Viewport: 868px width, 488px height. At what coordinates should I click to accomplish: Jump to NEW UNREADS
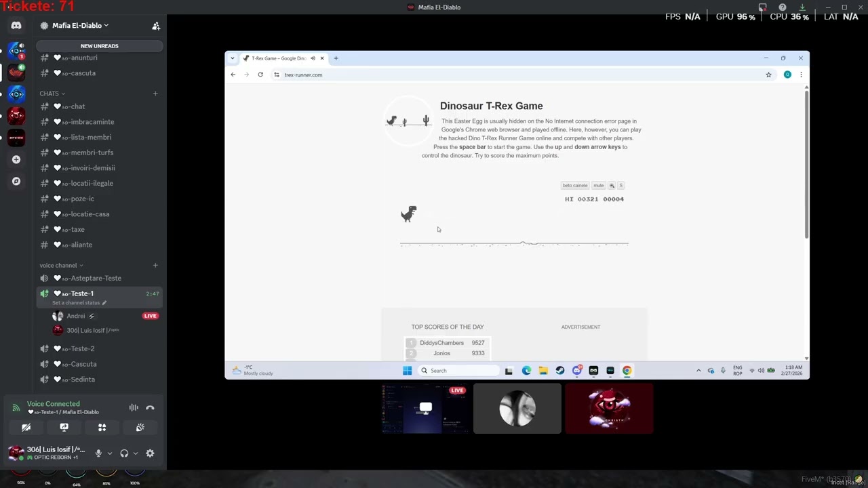tap(99, 46)
